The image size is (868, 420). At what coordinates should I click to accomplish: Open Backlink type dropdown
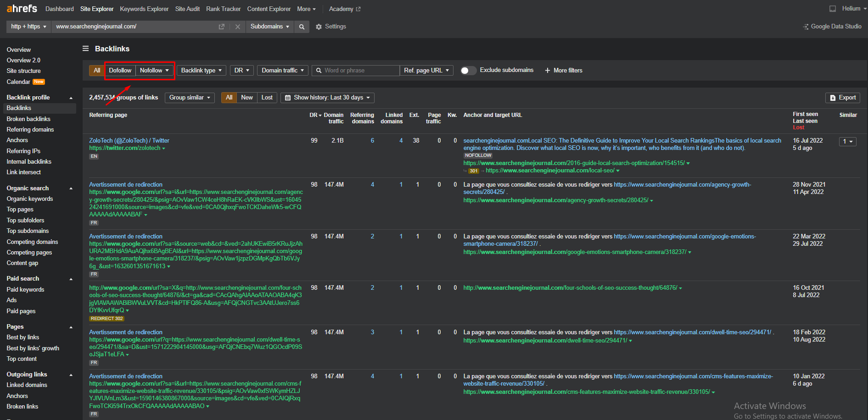point(202,70)
